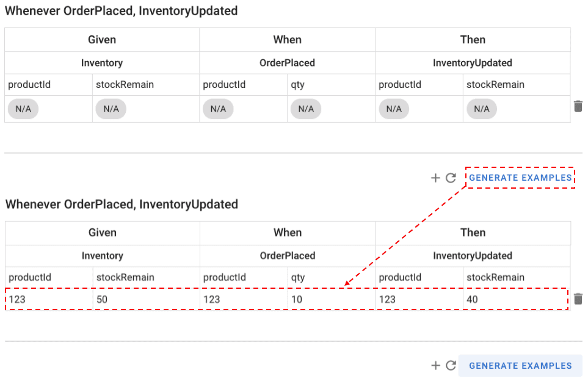Add a new example row in lower section

[x=435, y=365]
